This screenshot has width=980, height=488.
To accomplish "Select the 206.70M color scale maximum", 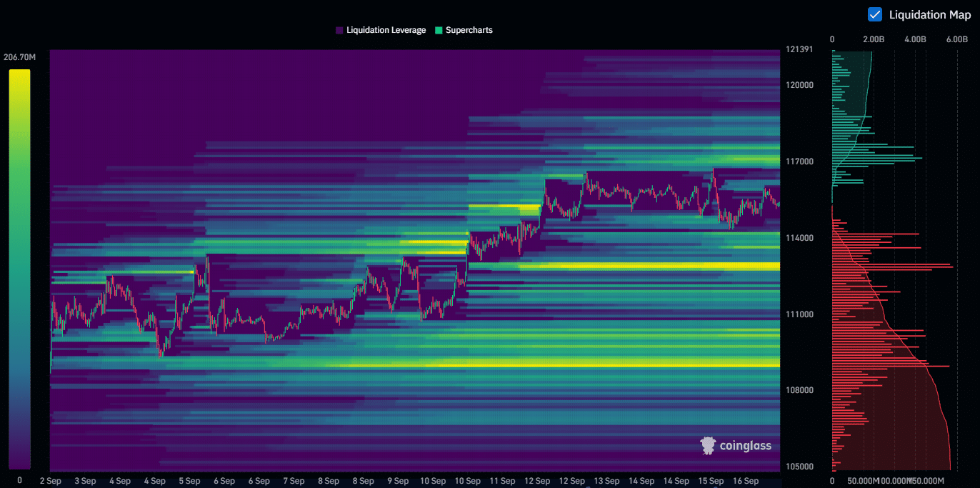I will coord(20,57).
